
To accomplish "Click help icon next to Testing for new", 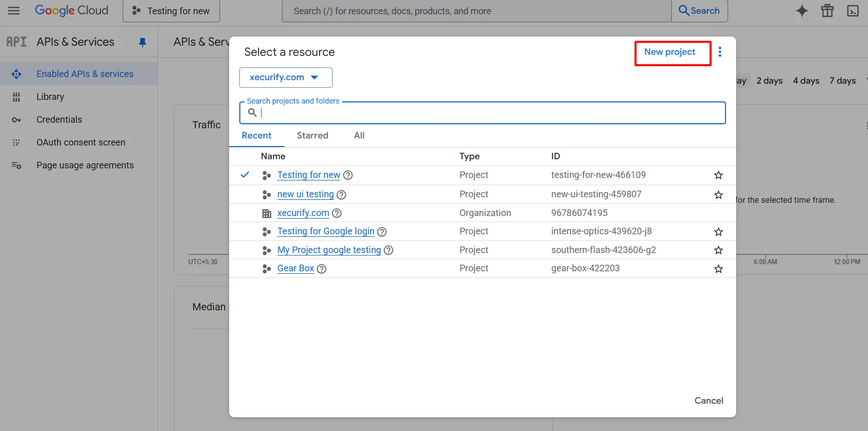I will point(348,175).
